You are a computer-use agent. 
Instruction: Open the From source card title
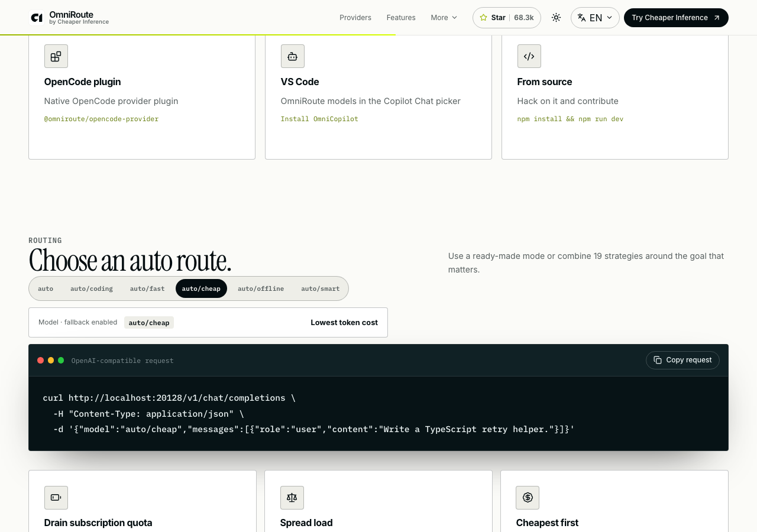pos(545,82)
